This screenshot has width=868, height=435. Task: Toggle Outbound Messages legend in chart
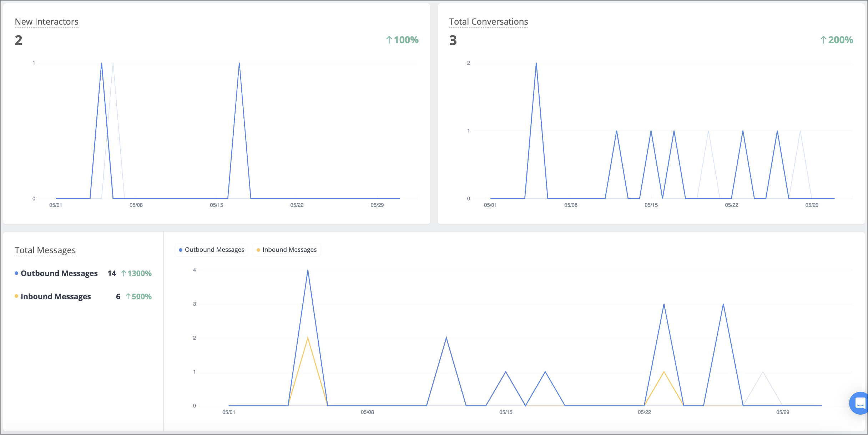(x=212, y=250)
